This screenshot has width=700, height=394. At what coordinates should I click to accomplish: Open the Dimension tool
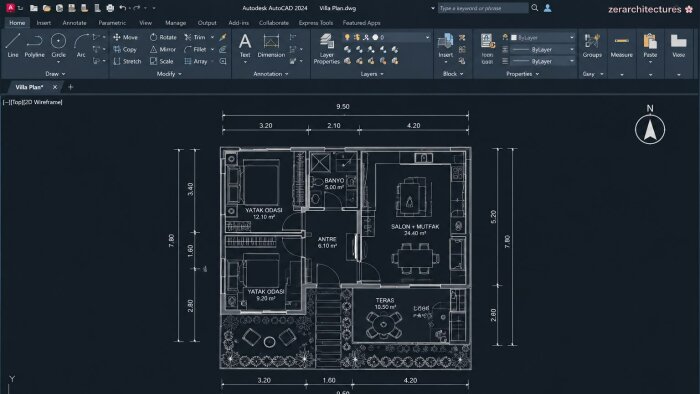coord(271,46)
